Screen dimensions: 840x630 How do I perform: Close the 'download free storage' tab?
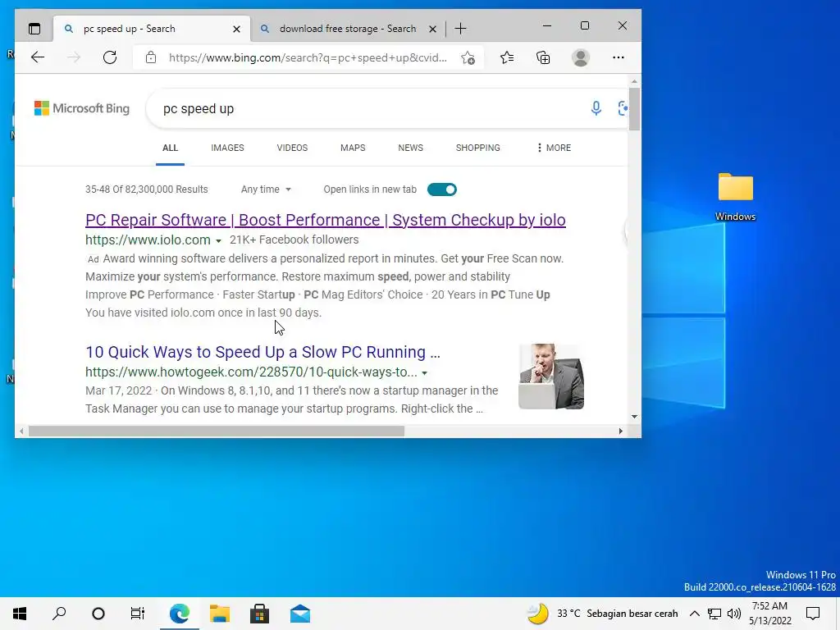[x=432, y=29]
